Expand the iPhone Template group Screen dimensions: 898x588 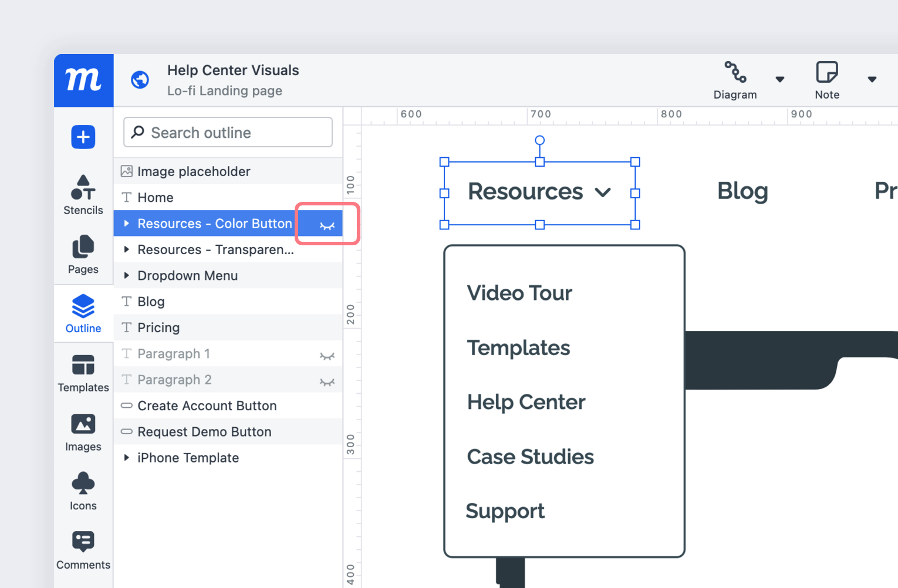126,458
